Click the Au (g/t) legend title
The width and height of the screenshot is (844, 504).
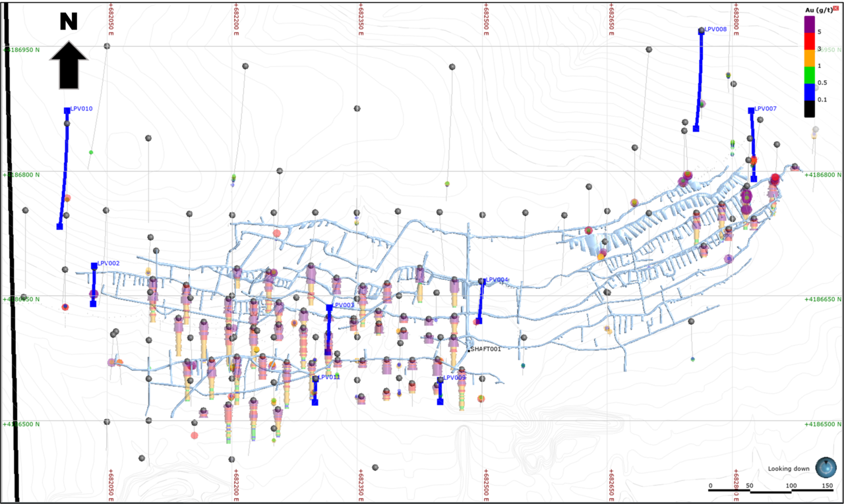tap(819, 9)
